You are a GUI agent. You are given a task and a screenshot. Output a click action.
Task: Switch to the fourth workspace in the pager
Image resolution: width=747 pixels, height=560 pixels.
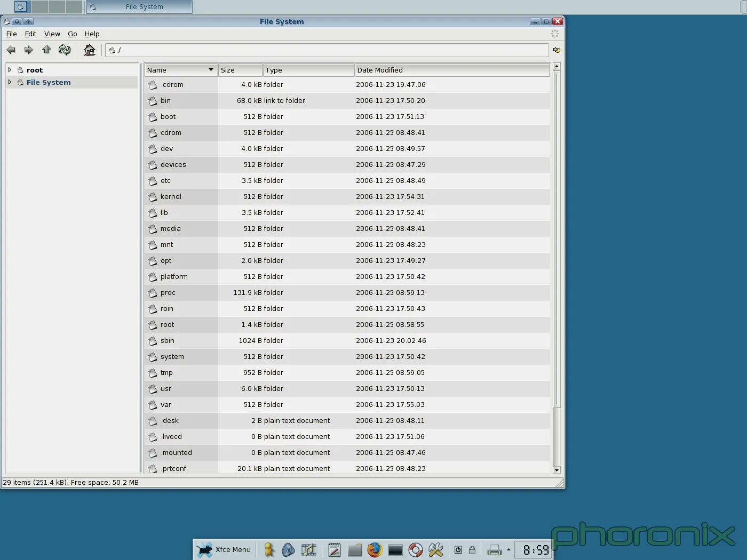pos(74,7)
